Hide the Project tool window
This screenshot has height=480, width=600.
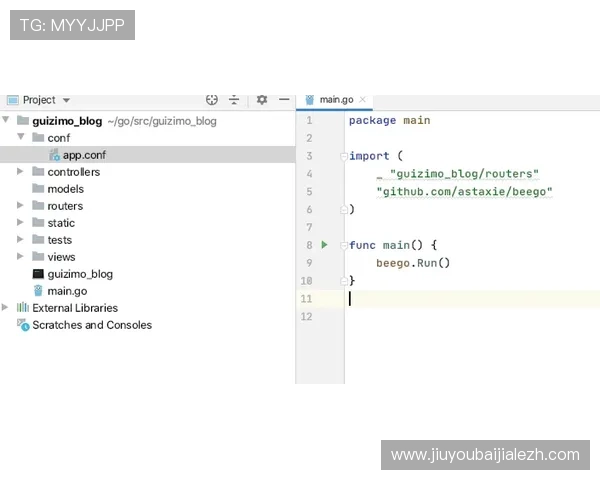click(284, 99)
